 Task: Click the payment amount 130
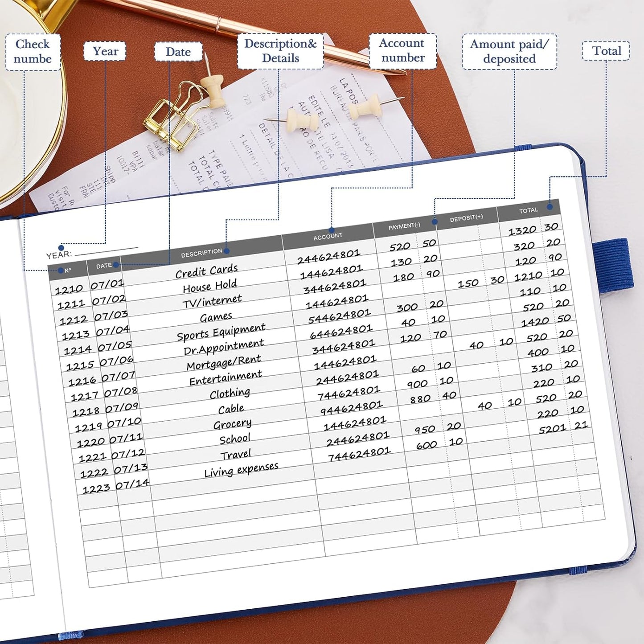coord(402,262)
